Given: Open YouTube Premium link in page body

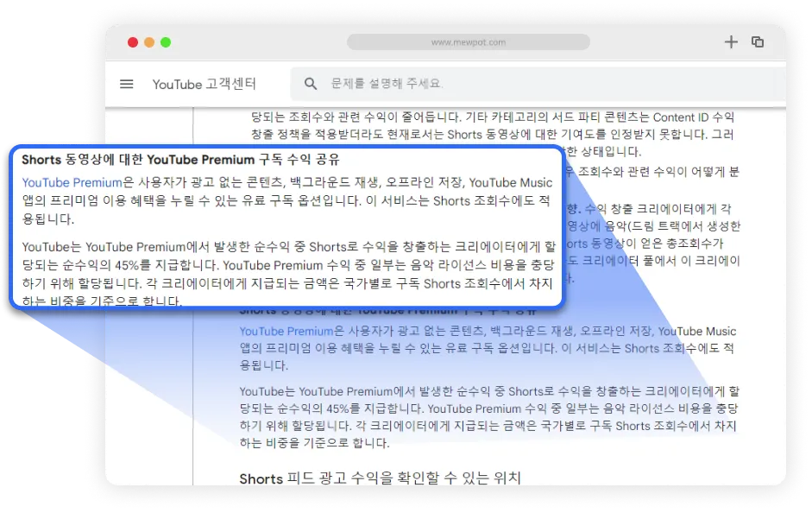Looking at the screenshot, I should (x=286, y=331).
